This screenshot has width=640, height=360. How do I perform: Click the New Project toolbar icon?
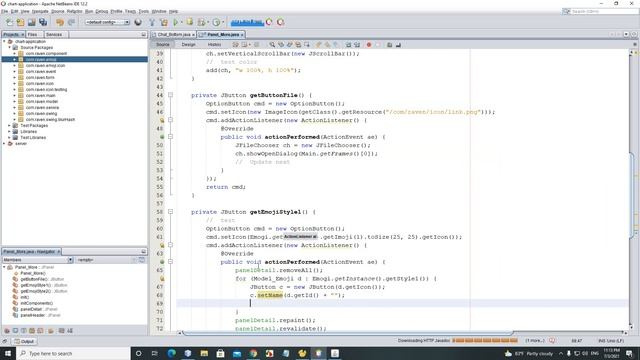(x=20, y=22)
